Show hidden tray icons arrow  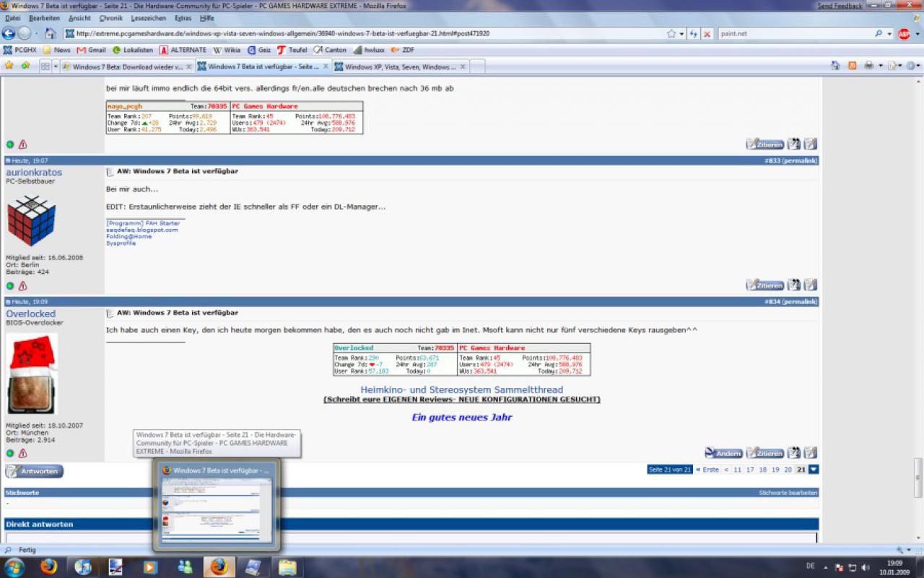point(827,567)
